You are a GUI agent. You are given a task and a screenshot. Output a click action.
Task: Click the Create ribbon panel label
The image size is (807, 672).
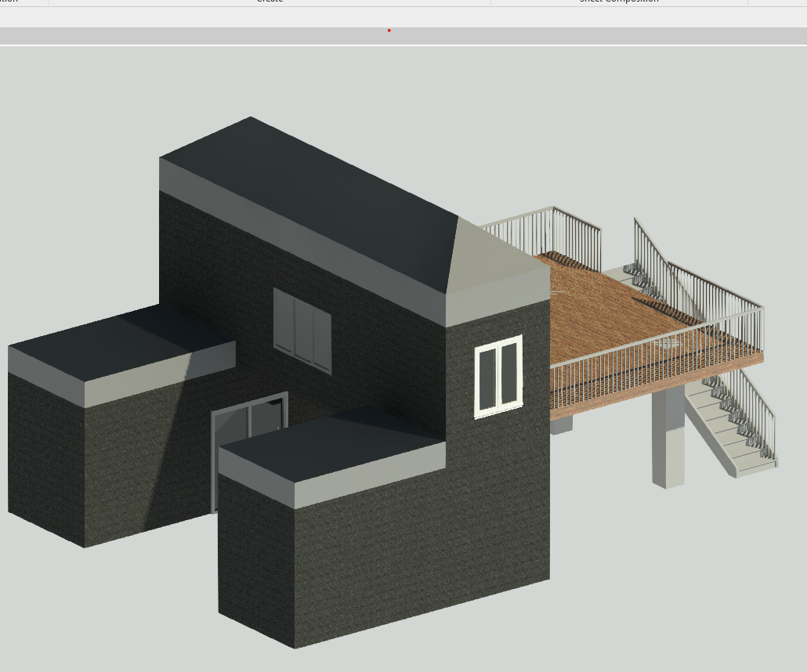[270, 2]
